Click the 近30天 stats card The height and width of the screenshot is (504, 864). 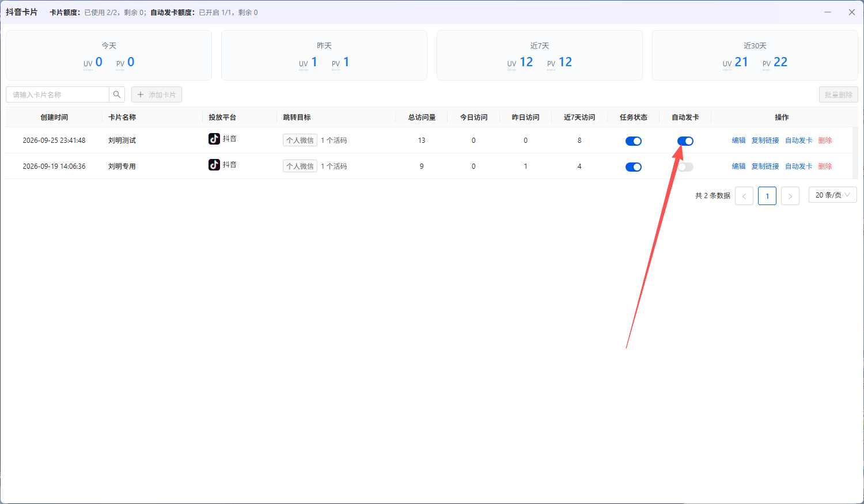coord(755,55)
